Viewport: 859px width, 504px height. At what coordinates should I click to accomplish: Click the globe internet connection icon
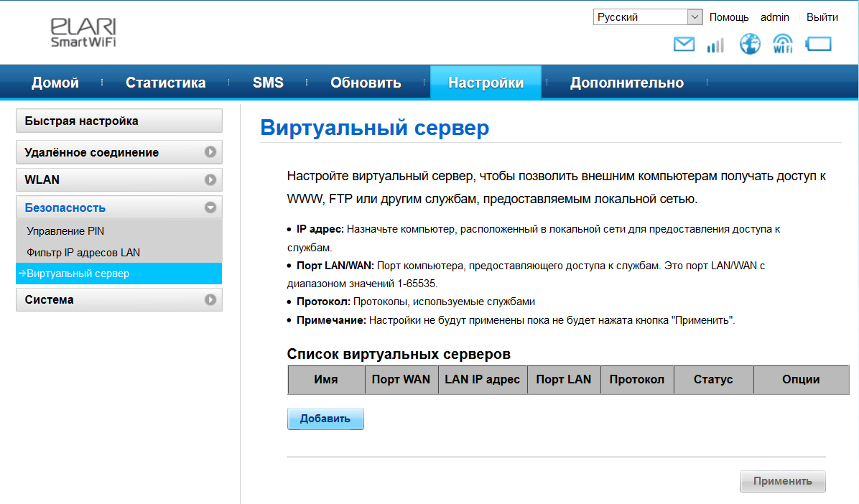point(750,45)
